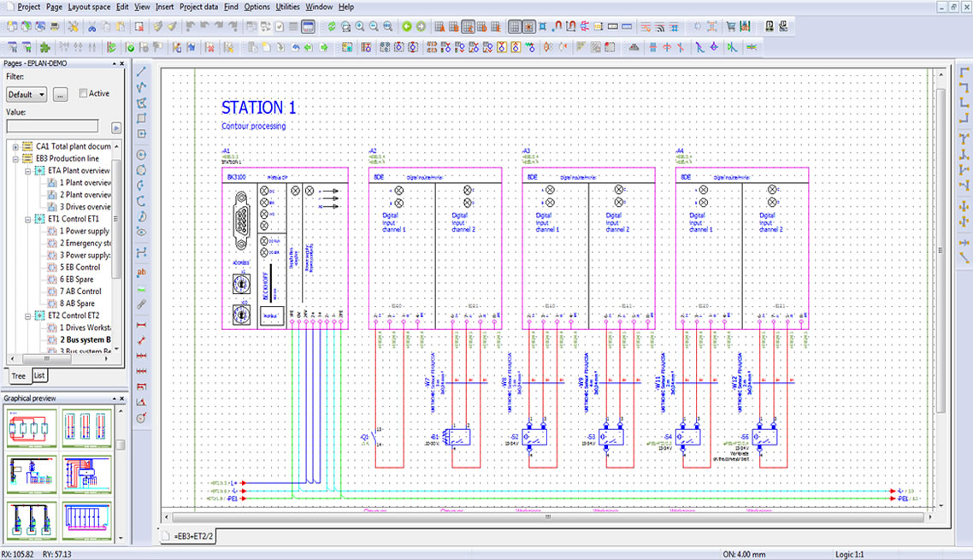Screen dimensions: 973x560
Task: Expand CA1 Total plant documentation node
Action: 15,147
